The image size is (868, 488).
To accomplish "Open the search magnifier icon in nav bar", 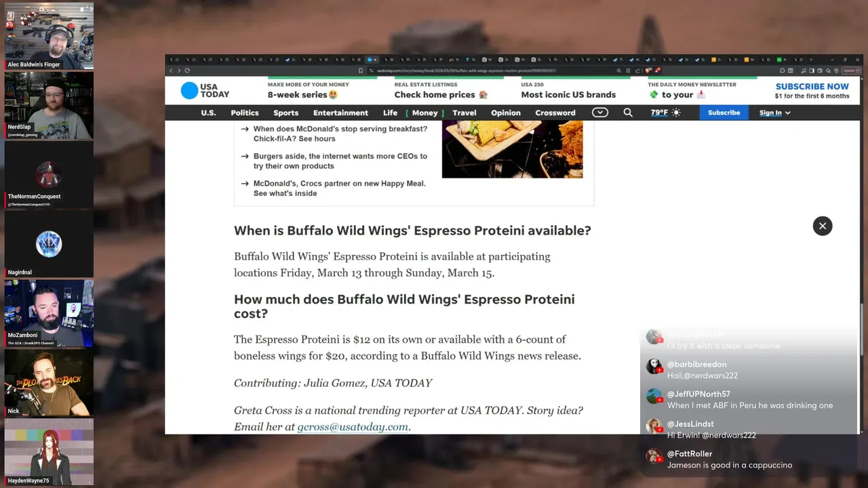I will point(628,113).
